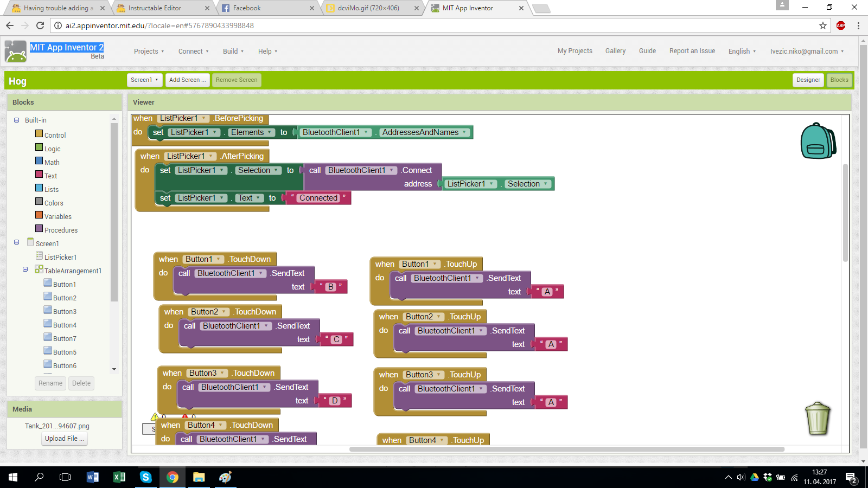Image resolution: width=868 pixels, height=488 pixels.
Task: Open AddressesAndNames property dropdown
Action: [424, 132]
